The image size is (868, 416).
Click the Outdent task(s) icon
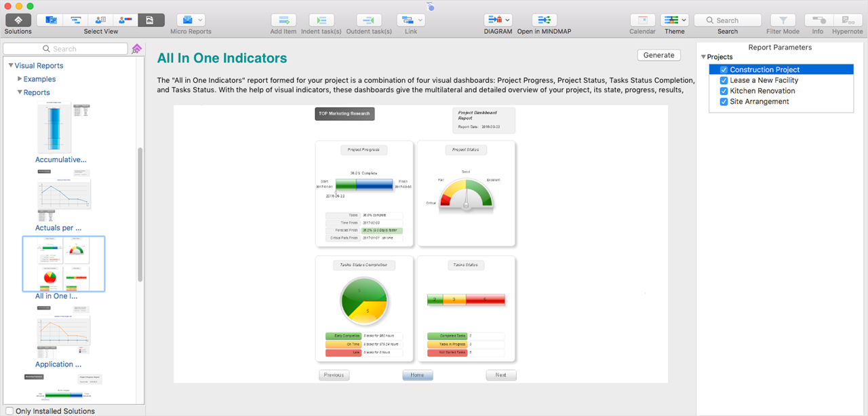click(369, 20)
